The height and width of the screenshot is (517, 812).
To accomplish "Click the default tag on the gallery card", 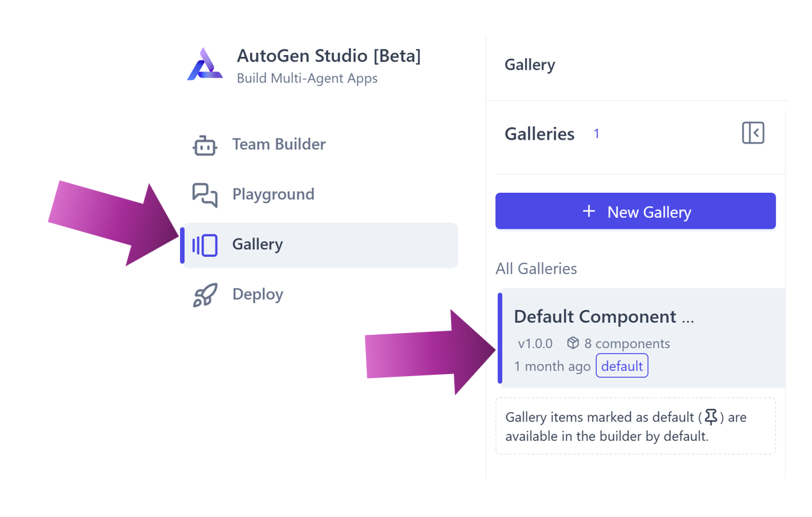I will [622, 366].
